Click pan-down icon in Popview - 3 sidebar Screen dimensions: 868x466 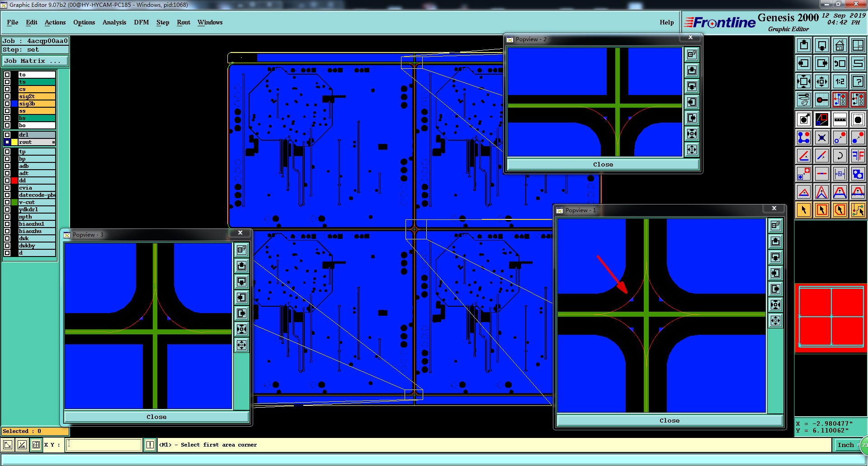242,281
